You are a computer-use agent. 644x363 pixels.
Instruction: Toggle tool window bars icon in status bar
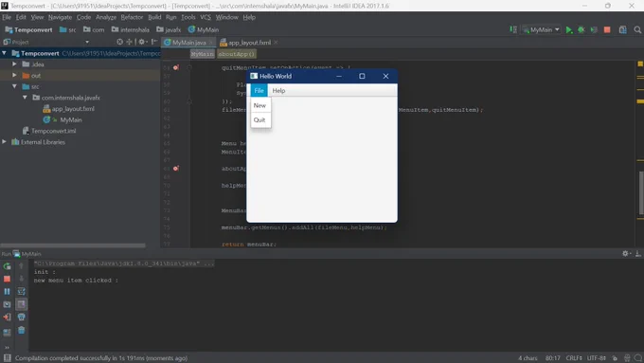(x=7, y=358)
